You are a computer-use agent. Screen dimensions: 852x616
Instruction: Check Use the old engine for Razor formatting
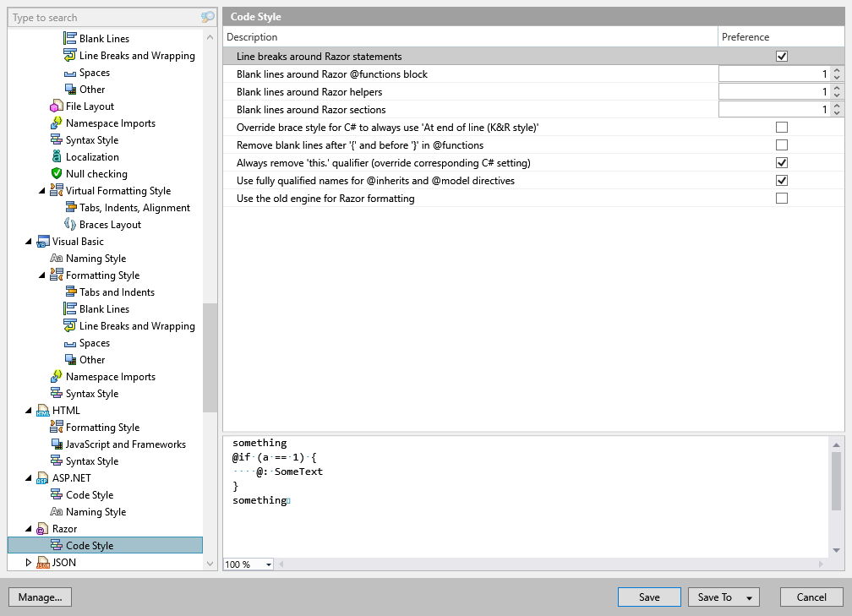tap(781, 198)
